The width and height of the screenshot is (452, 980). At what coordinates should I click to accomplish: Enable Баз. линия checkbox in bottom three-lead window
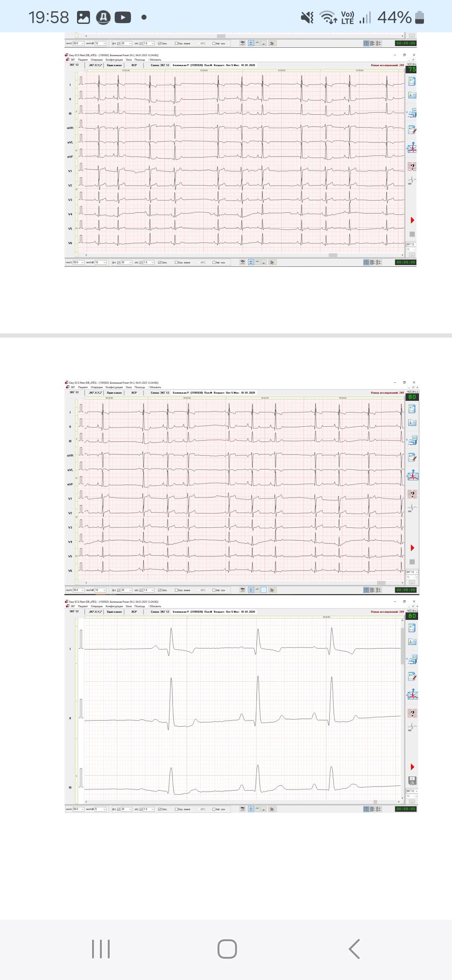pos(176,809)
